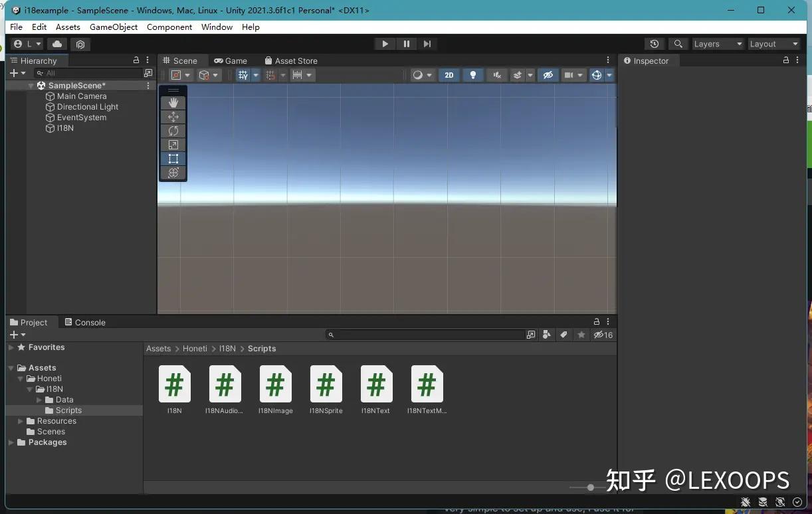Open the Component menu
Image resolution: width=812 pixels, height=514 pixels.
(x=169, y=27)
